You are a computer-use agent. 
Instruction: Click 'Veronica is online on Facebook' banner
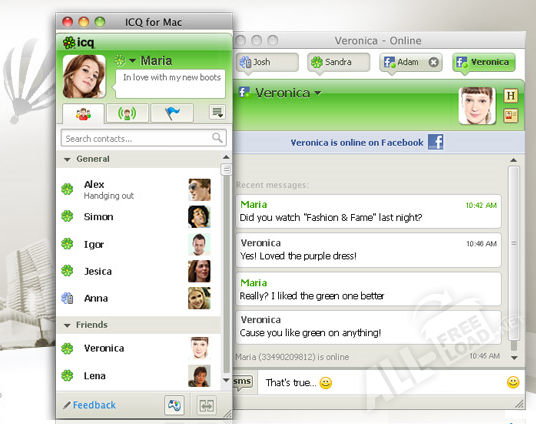click(x=379, y=142)
